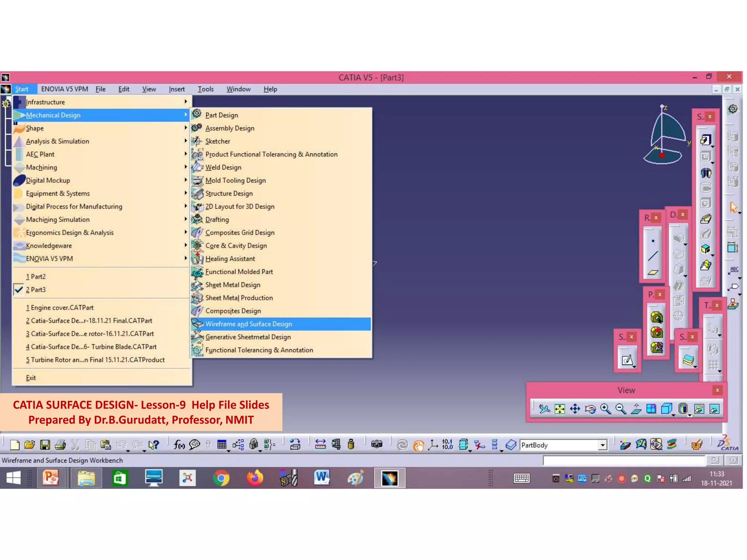The image size is (747, 560).
Task: Click the Design Table grid icon
Action: tap(221, 444)
